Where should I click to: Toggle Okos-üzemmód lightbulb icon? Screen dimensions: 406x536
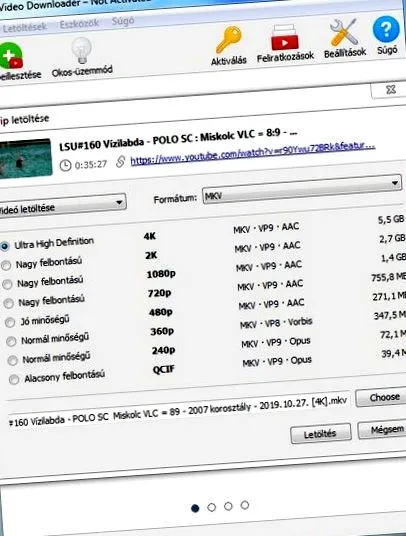coord(81,51)
